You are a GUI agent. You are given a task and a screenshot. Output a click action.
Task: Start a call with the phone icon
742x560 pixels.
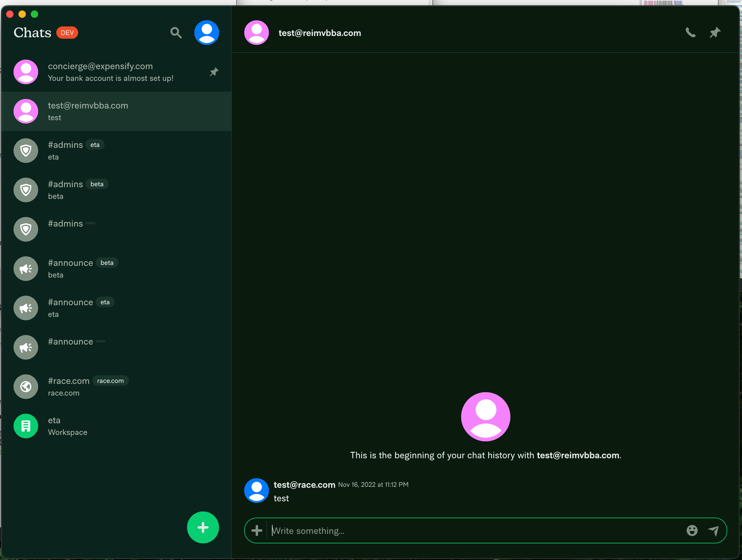click(x=690, y=33)
